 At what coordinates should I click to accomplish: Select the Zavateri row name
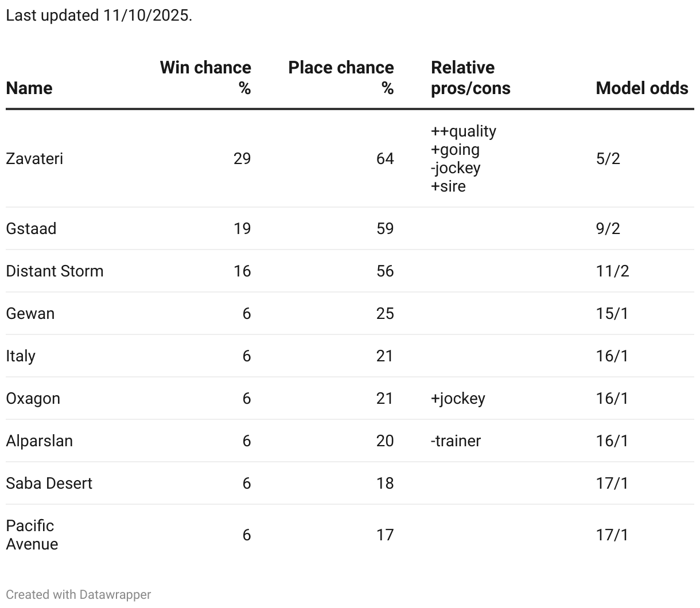coord(34,158)
